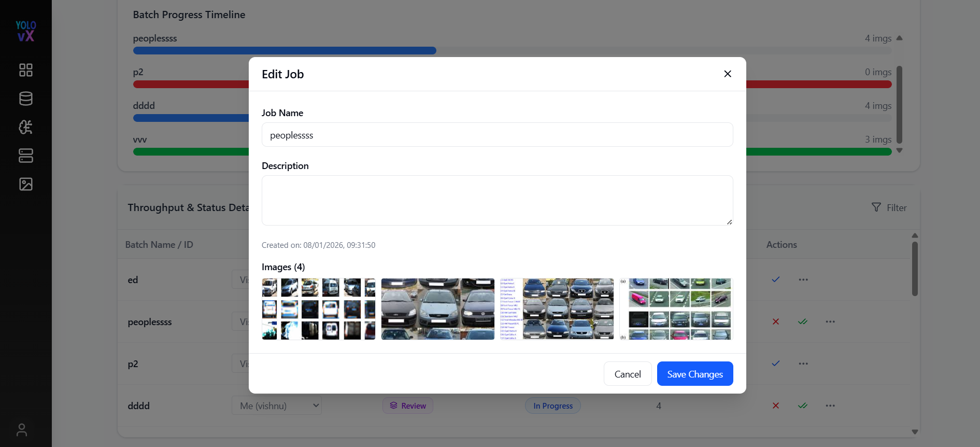Open Me (vishnu) assignee dropdown for dddd
The image size is (980, 447).
(277, 406)
